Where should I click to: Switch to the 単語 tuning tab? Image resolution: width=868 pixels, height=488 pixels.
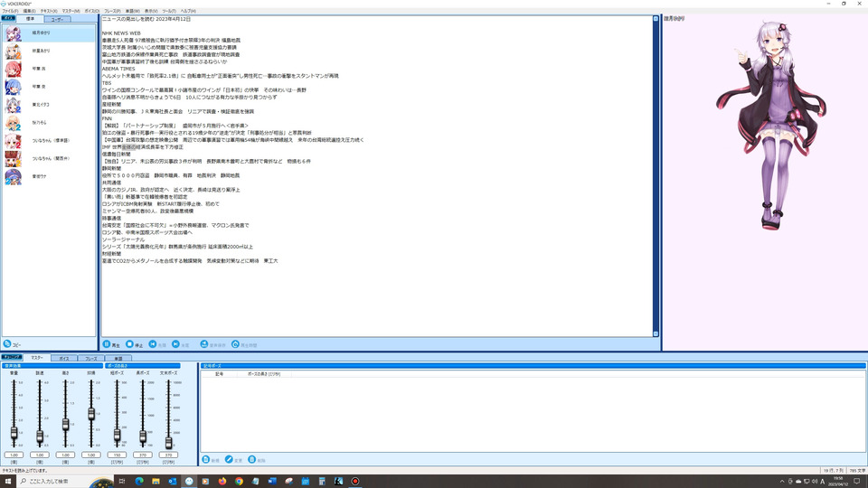coord(118,359)
